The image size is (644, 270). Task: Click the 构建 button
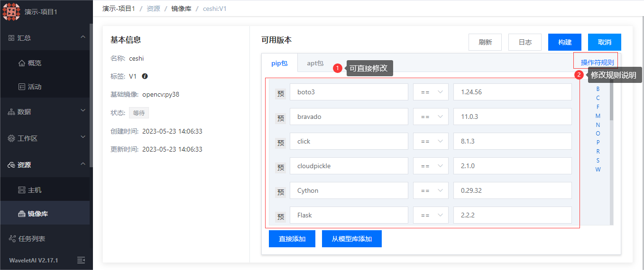pyautogui.click(x=565, y=42)
